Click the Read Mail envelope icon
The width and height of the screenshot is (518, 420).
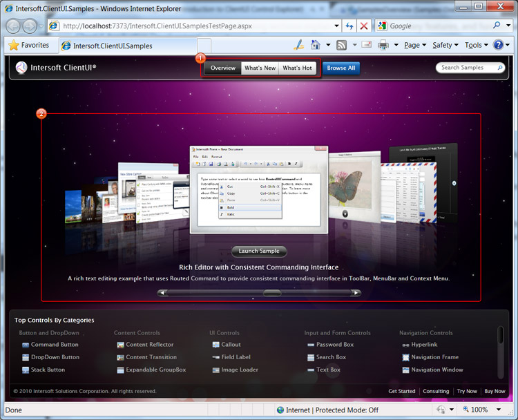coord(366,44)
